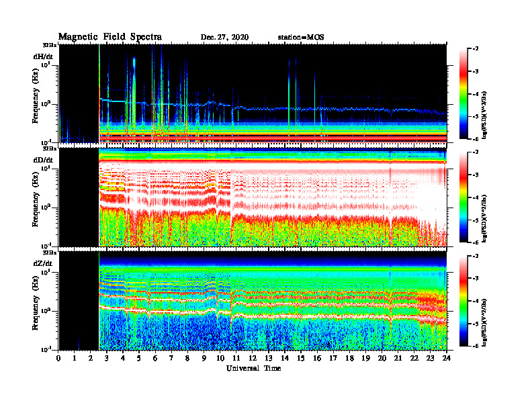This screenshot has width=532, height=411.
Task: Click the dD/dt spectrogram plot area
Action: [x=253, y=197]
